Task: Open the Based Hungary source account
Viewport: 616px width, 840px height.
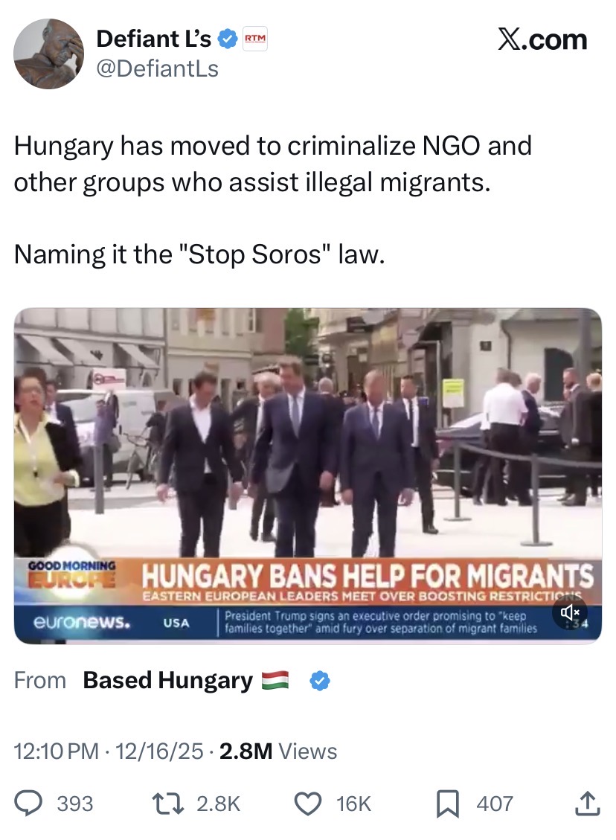Action: point(167,680)
